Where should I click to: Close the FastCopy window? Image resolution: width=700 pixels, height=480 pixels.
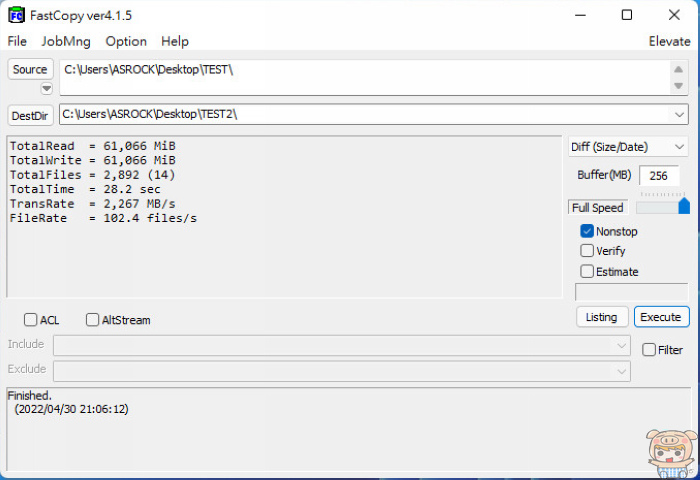[674, 15]
